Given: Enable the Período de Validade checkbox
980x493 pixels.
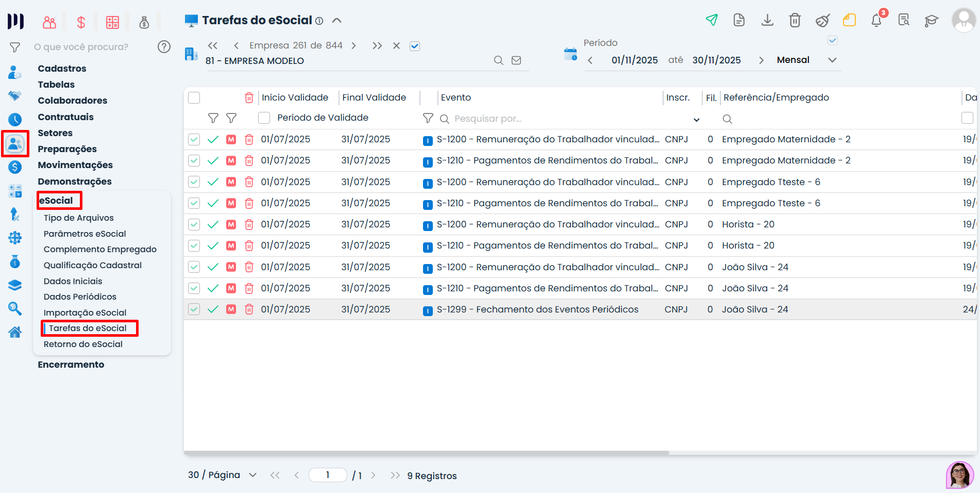Looking at the screenshot, I should [264, 118].
